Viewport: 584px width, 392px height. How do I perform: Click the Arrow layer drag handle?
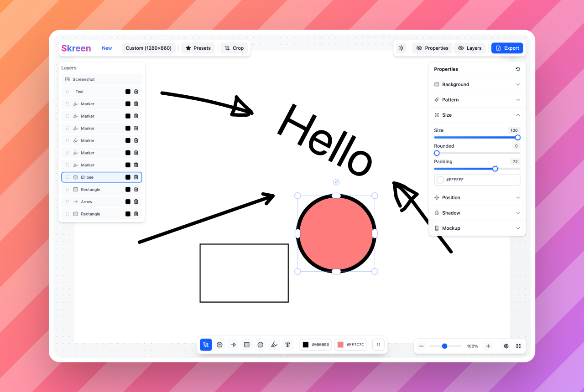pos(68,201)
